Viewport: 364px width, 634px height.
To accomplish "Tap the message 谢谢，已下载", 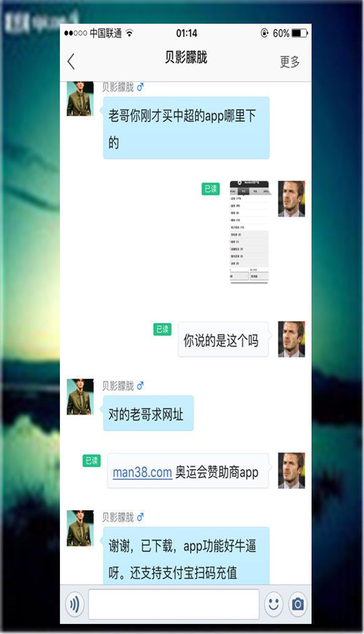I will point(186,556).
